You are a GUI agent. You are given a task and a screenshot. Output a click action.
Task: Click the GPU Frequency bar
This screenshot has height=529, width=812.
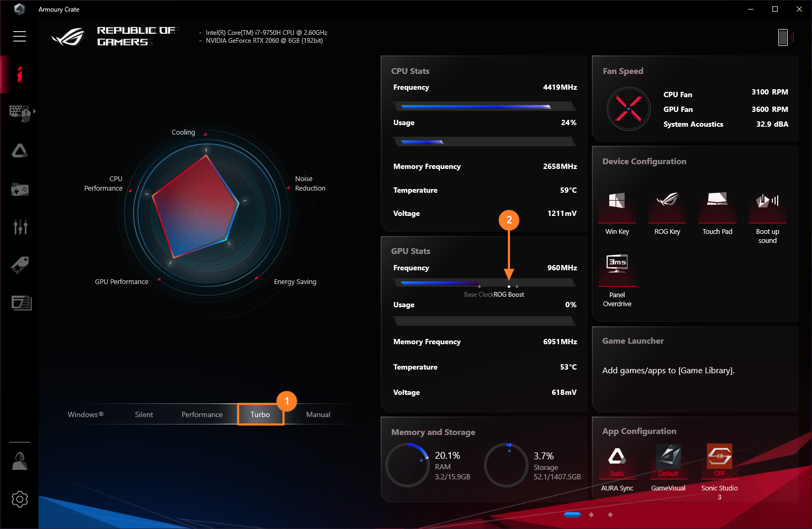[x=484, y=283]
